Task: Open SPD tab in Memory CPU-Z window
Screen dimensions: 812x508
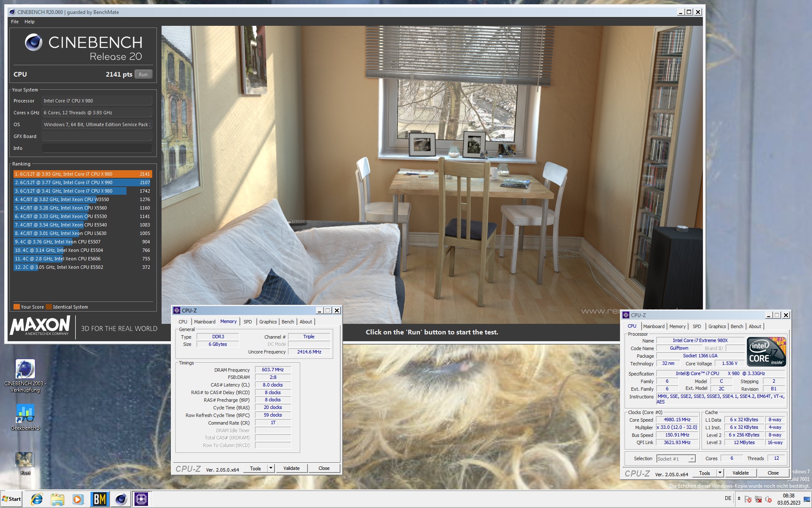Action: (x=248, y=322)
